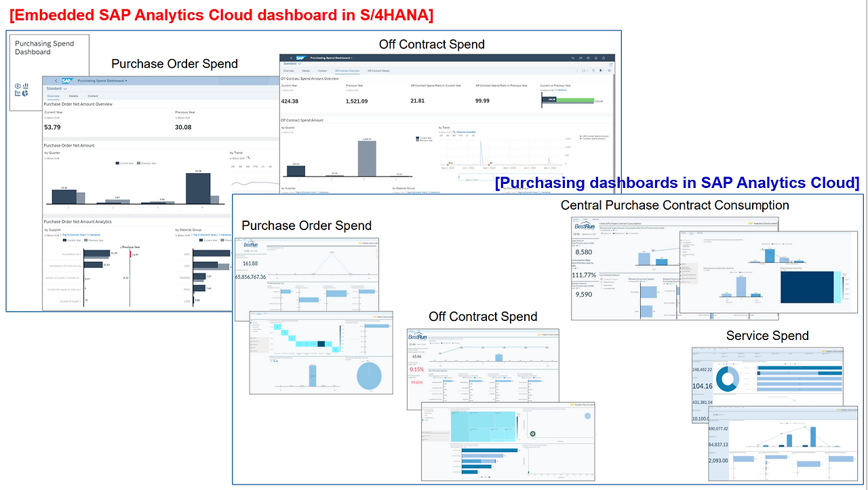The width and height of the screenshot is (868, 490).
Task: Click the red 0.15% value in SAC Off Contract Spend
Action: click(x=416, y=370)
